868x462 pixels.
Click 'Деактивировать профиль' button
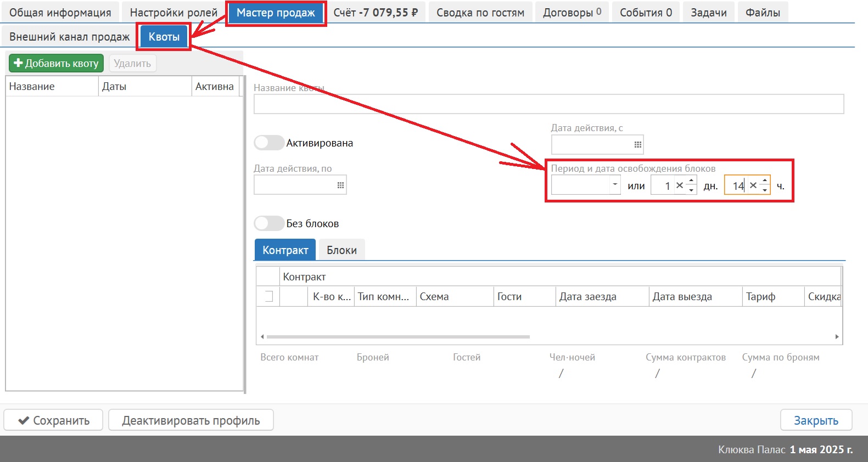click(x=191, y=420)
